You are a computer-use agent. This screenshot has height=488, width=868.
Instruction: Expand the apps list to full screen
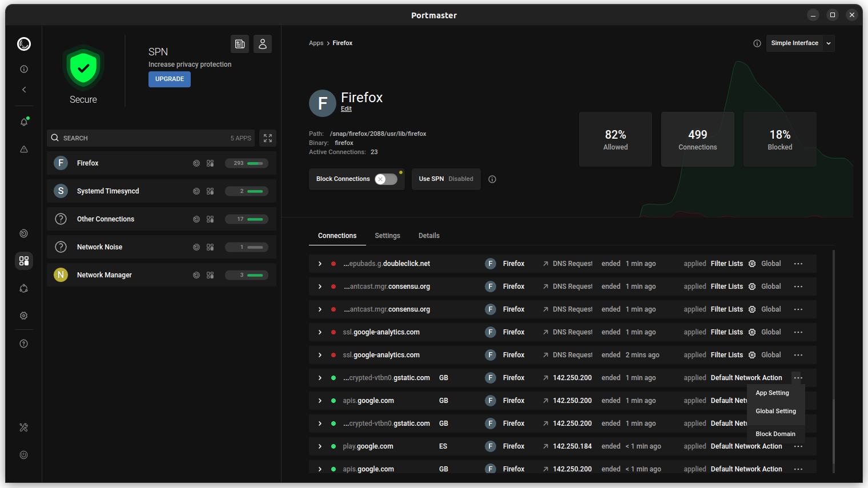coord(268,138)
